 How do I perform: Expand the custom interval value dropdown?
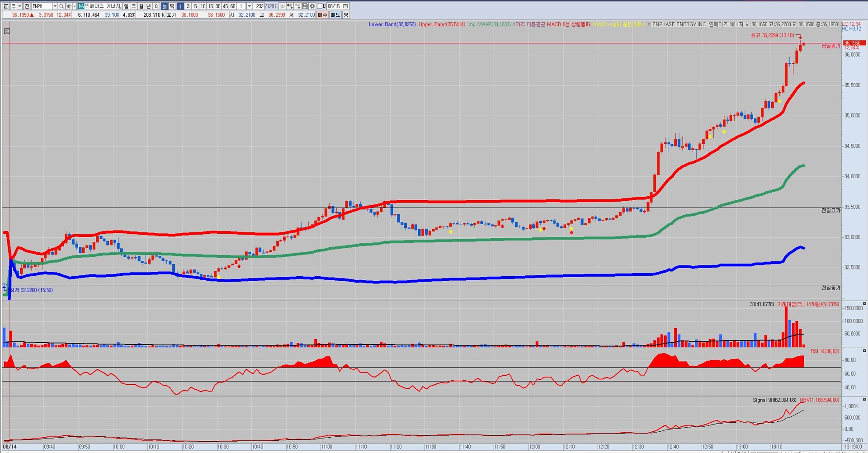(x=249, y=6)
